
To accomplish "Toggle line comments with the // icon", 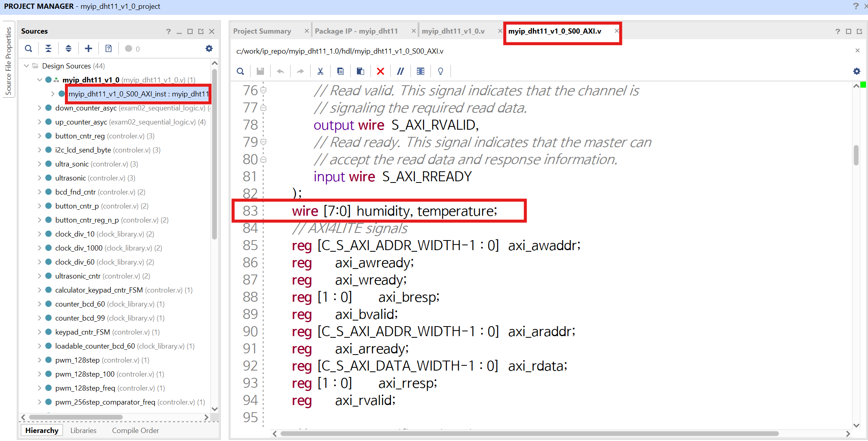I will pyautogui.click(x=400, y=71).
